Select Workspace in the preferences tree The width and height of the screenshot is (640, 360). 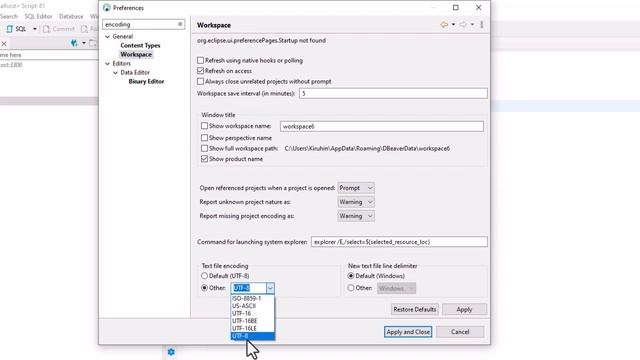[x=136, y=54]
